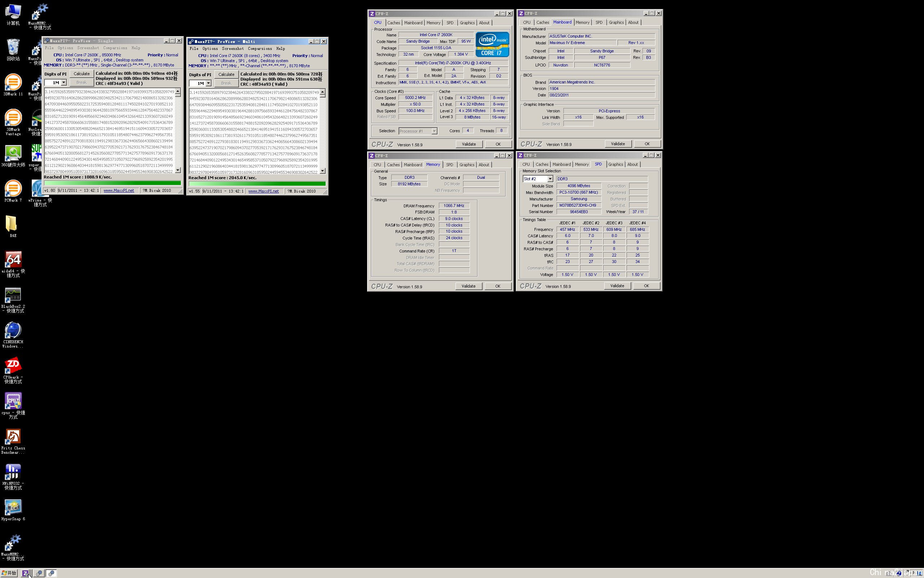924x578 pixels.
Task: Open www.MaxxPI.net link in MaxxPI Multi
Action: tap(263, 191)
